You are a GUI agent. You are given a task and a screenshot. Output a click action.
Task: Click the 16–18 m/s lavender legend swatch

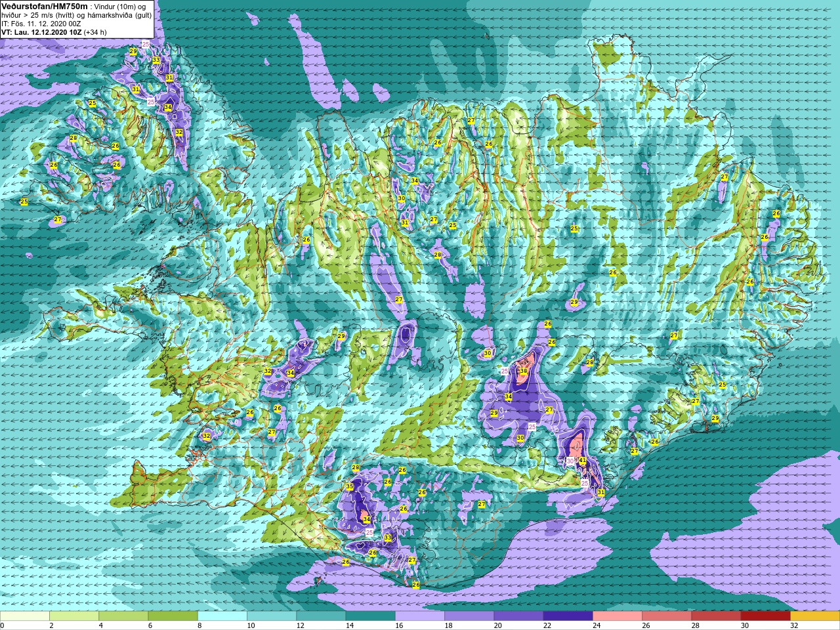[x=420, y=616]
